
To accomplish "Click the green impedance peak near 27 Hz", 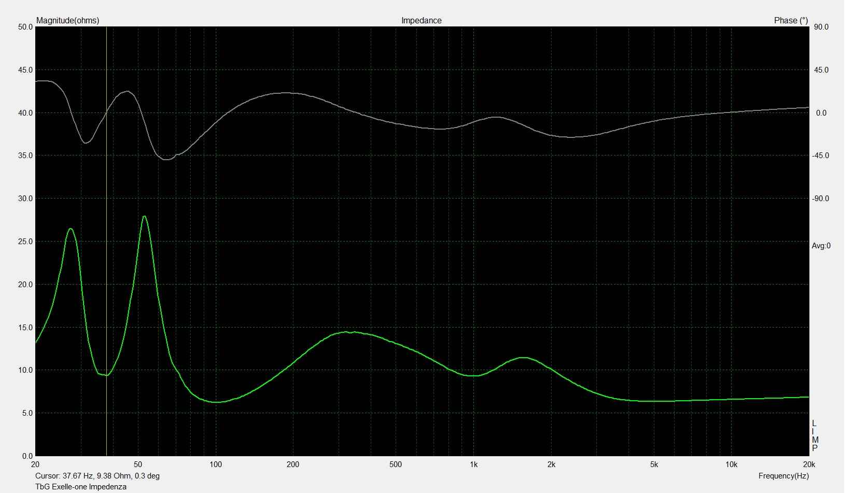I will coord(71,229).
